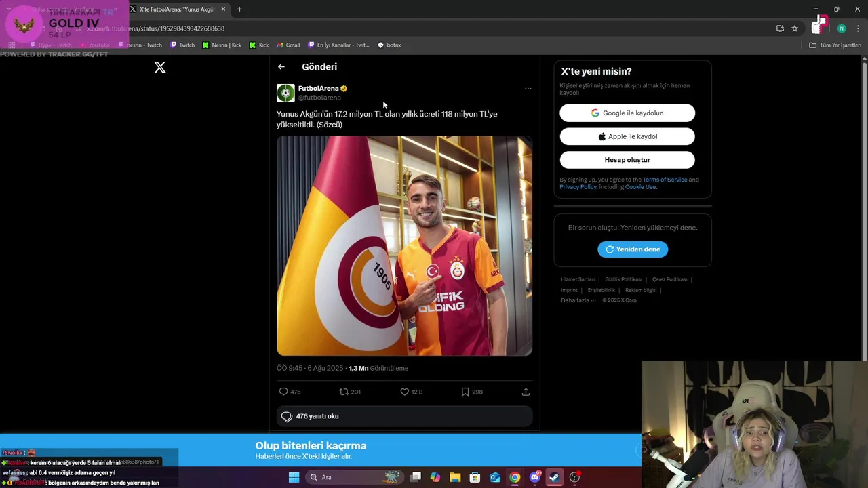Expand Daha fazla footer menu
This screenshot has height=488, width=868.
click(x=578, y=300)
